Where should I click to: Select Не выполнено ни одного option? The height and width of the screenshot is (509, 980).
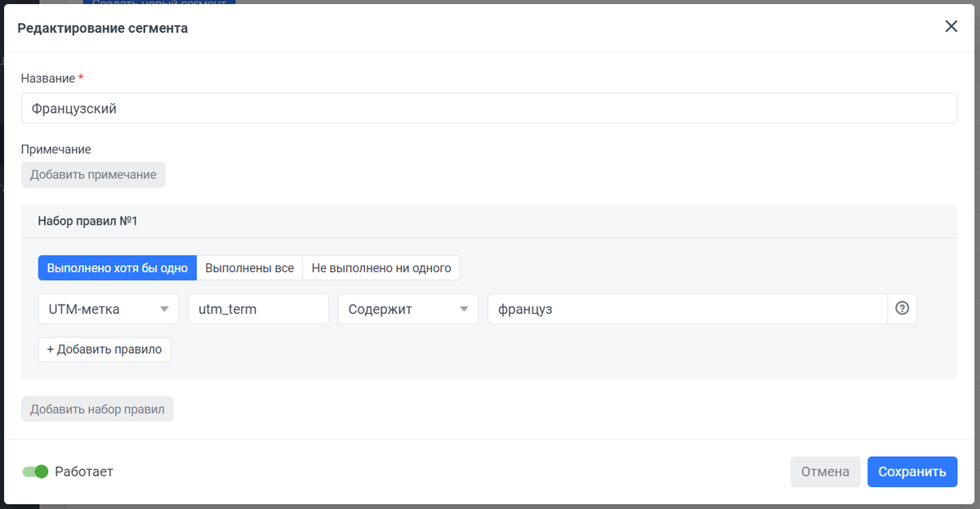pyautogui.click(x=381, y=268)
